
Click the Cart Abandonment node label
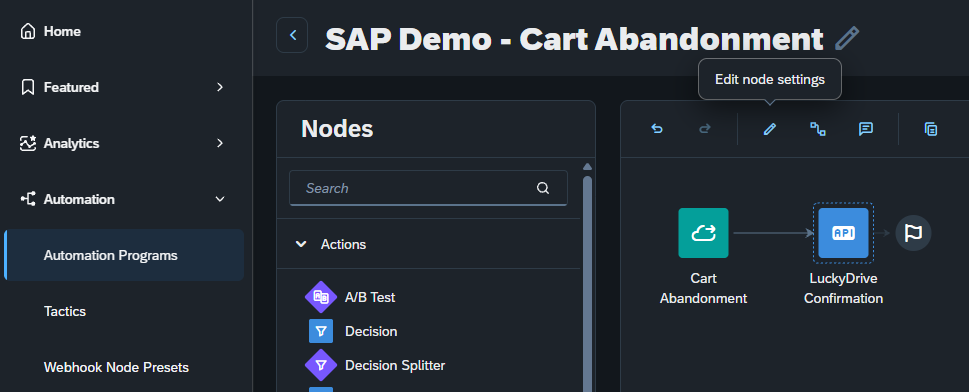pyautogui.click(x=703, y=288)
